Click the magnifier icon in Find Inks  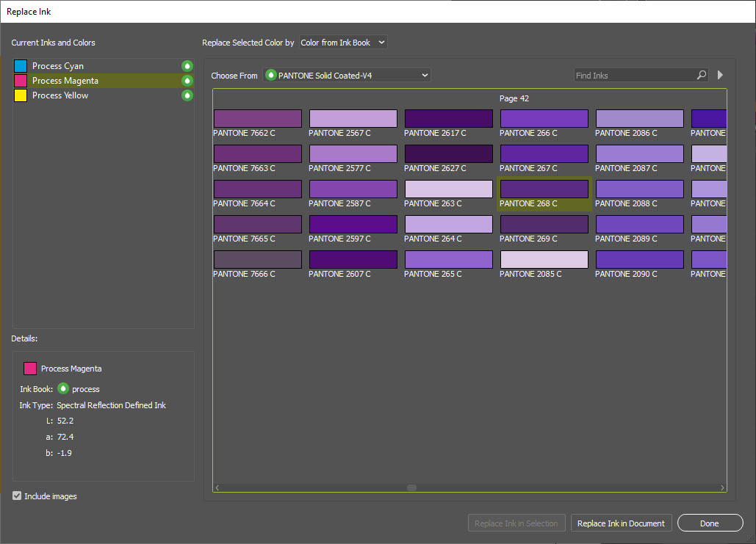701,75
